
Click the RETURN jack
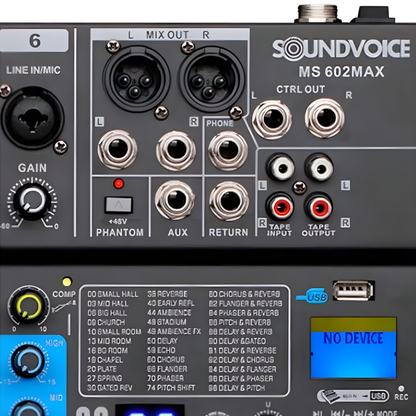pos(229,201)
